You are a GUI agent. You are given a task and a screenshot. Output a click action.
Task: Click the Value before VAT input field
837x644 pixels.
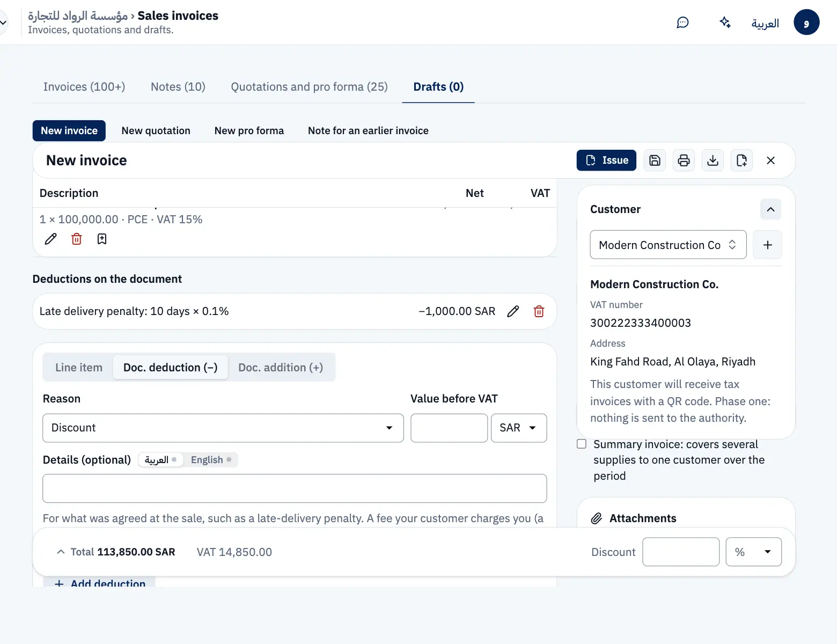[x=449, y=428]
